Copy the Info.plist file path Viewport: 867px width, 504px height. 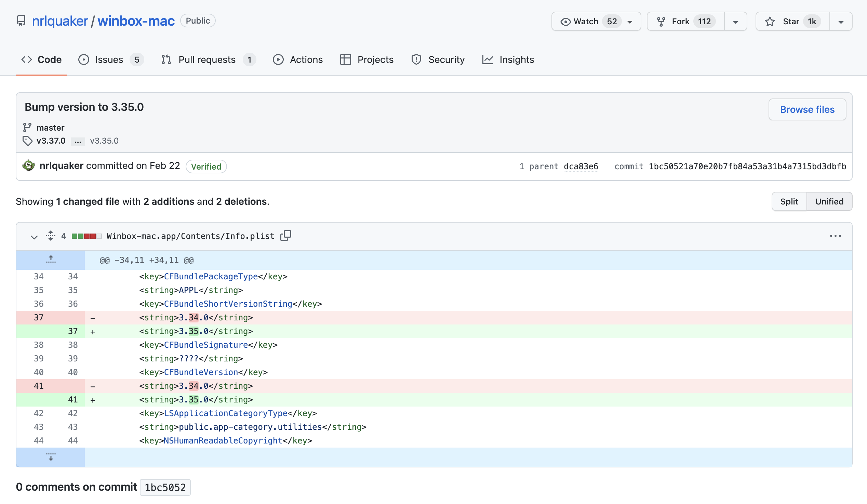pos(285,236)
